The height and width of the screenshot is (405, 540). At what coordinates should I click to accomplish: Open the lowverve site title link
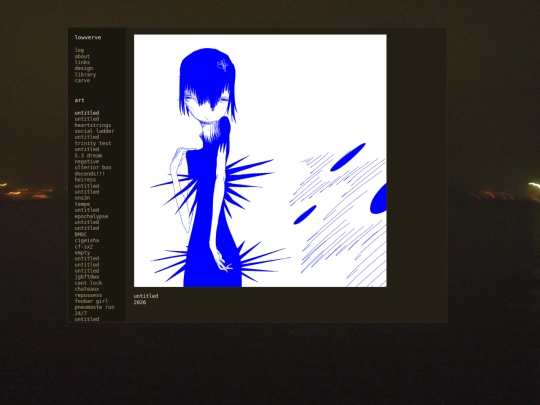88,38
